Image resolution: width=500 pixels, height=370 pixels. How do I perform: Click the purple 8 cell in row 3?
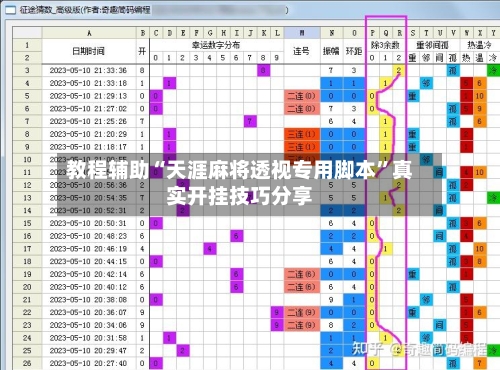263,70
